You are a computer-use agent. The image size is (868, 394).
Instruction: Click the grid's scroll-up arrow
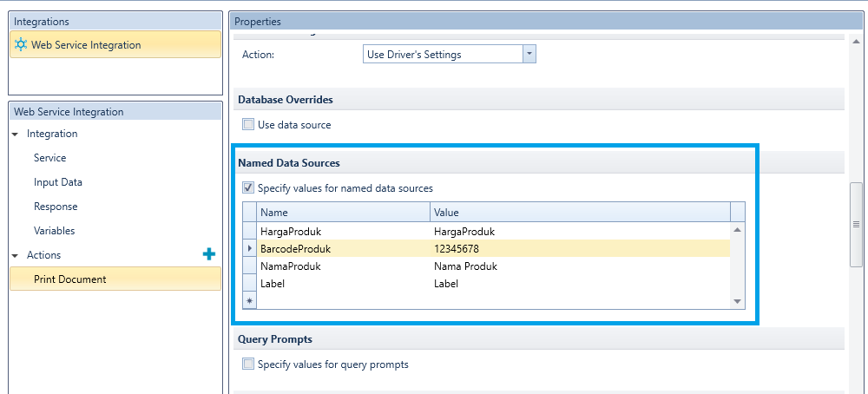[737, 230]
